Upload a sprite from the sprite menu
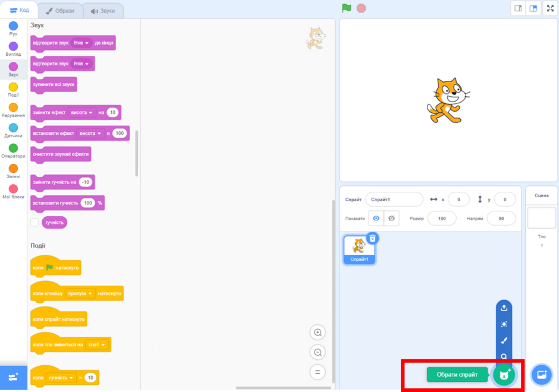559x392 pixels. [x=504, y=308]
